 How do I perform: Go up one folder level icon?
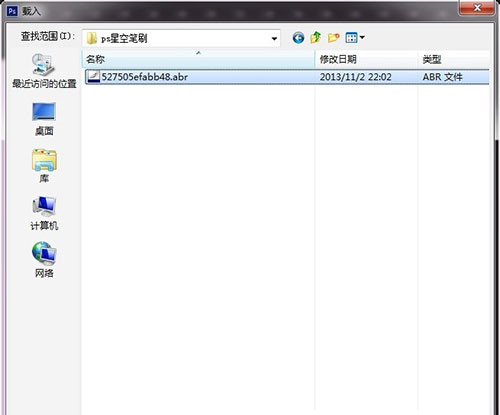[315, 38]
